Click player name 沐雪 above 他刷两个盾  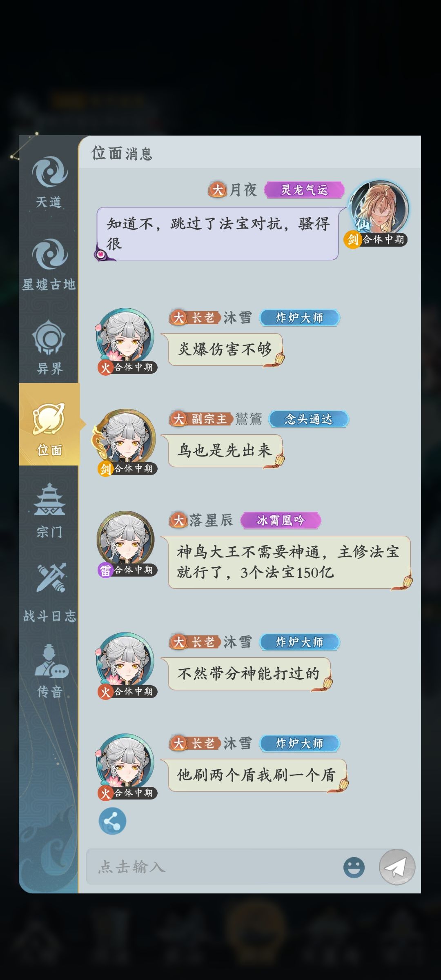coord(238,743)
